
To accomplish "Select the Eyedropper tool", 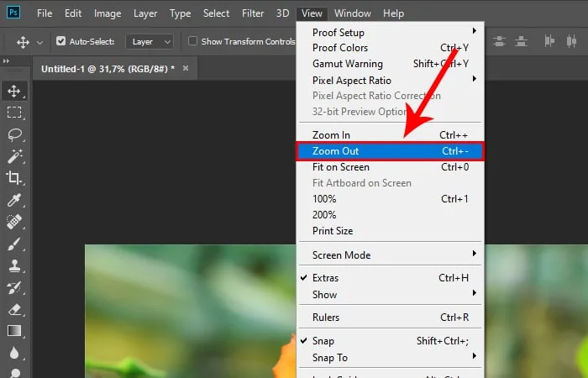I will pyautogui.click(x=14, y=200).
